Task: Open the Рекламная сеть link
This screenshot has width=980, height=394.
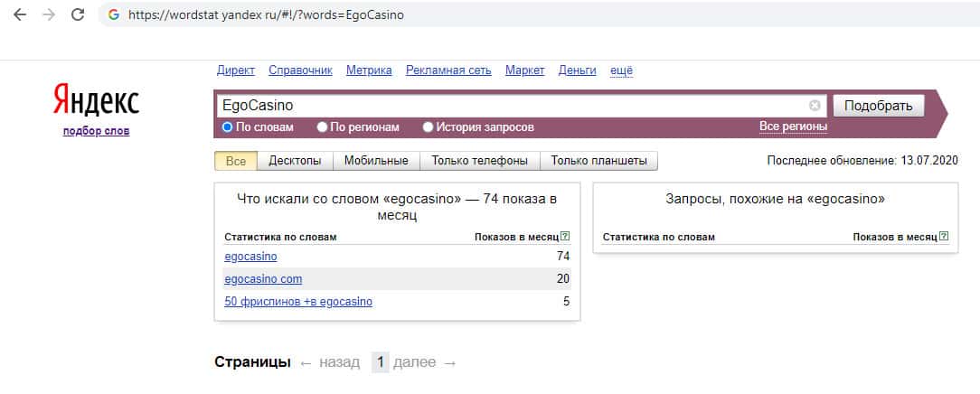Action: point(448,70)
